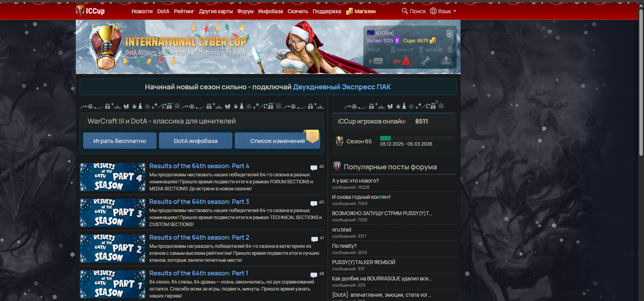
Task: Click the Part 1 results thumbnail image
Action: (x=113, y=284)
